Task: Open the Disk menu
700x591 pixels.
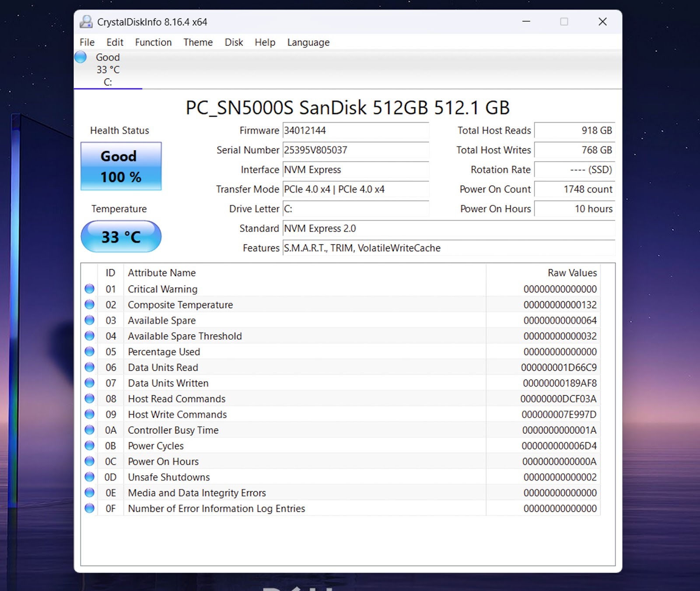Action: (234, 42)
